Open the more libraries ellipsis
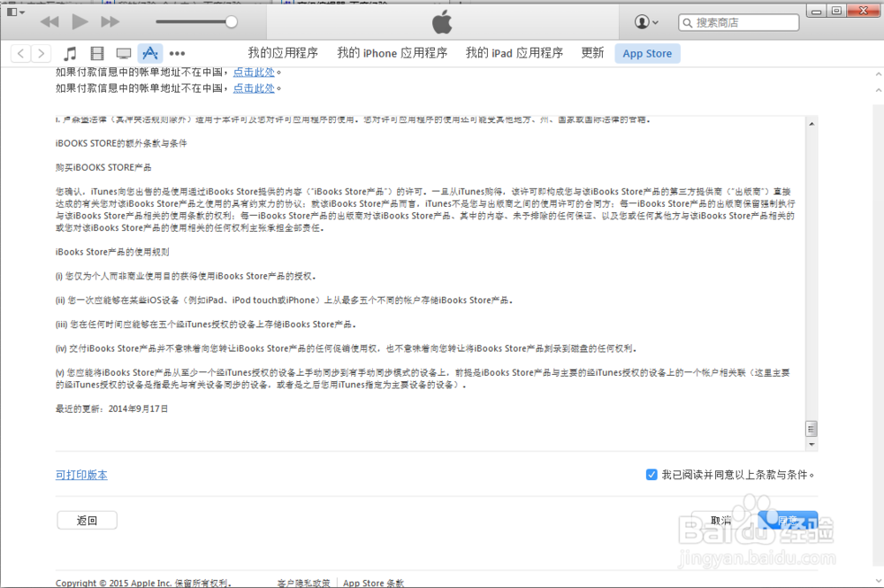This screenshot has width=884, height=588. [177, 54]
